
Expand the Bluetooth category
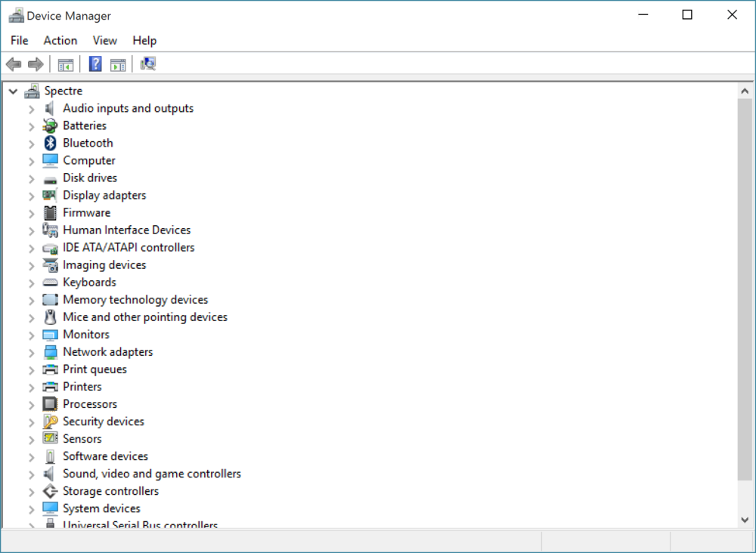31,144
